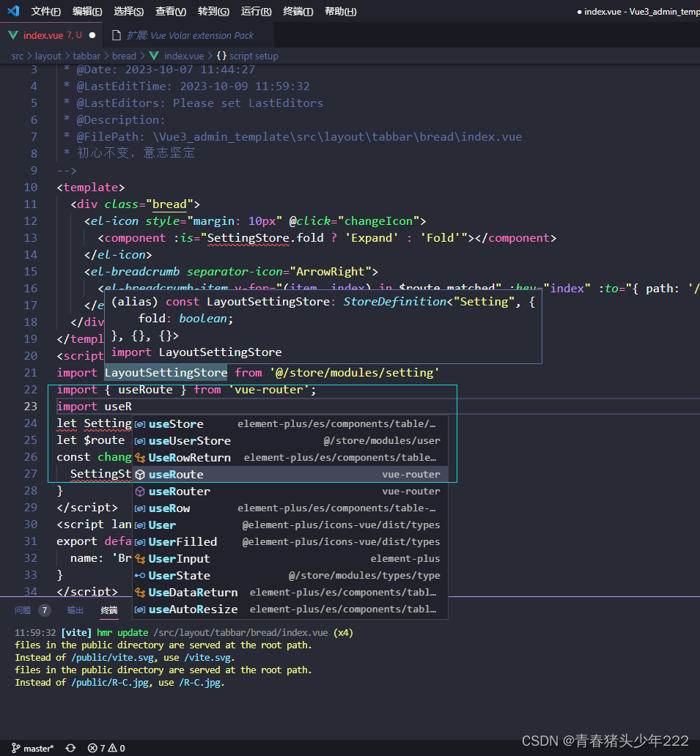Click the sync changes icon in status bar

point(70,748)
